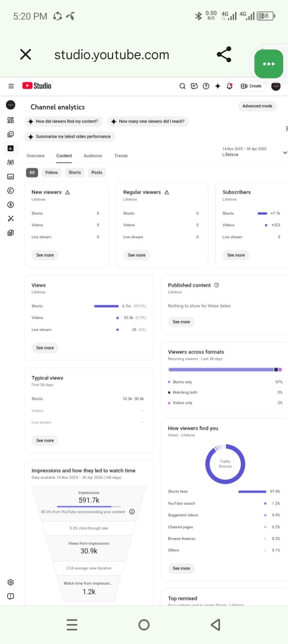Switch to the Trends tab

pyautogui.click(x=121, y=156)
